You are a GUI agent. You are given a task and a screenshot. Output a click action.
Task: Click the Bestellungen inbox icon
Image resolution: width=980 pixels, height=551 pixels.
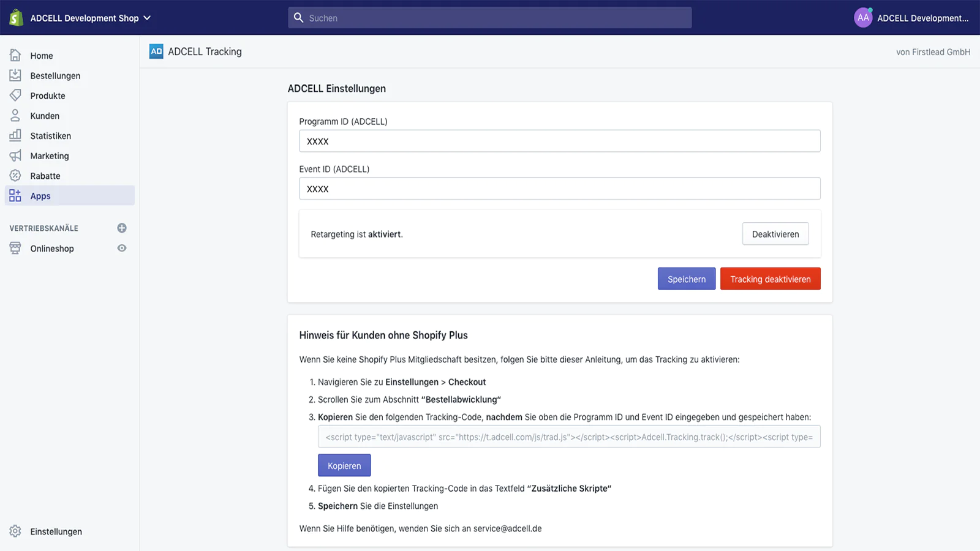click(15, 75)
